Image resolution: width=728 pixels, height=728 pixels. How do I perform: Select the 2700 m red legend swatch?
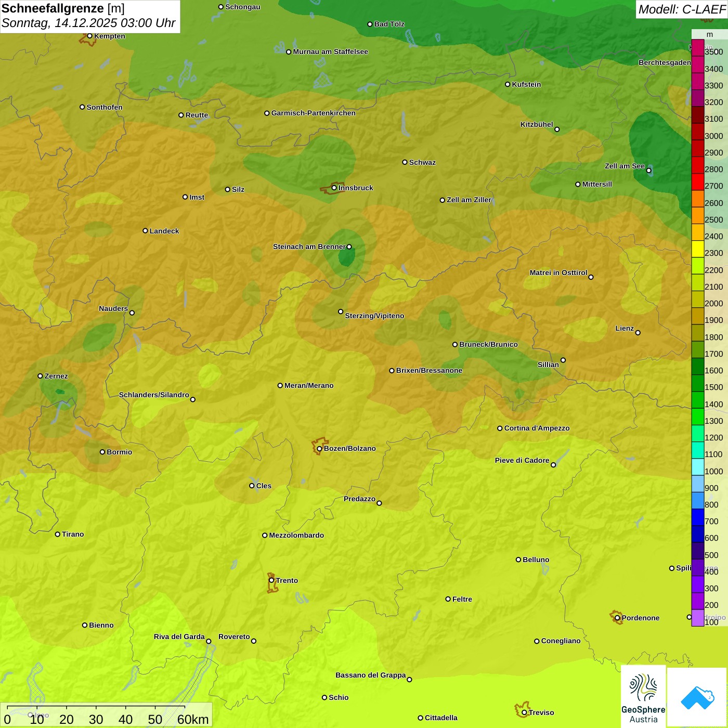697,182
